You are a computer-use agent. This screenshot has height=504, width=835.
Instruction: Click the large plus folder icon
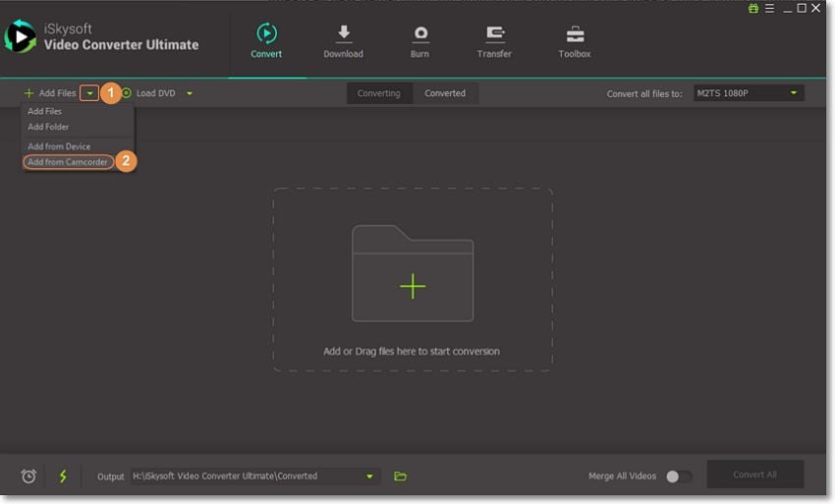point(413,273)
